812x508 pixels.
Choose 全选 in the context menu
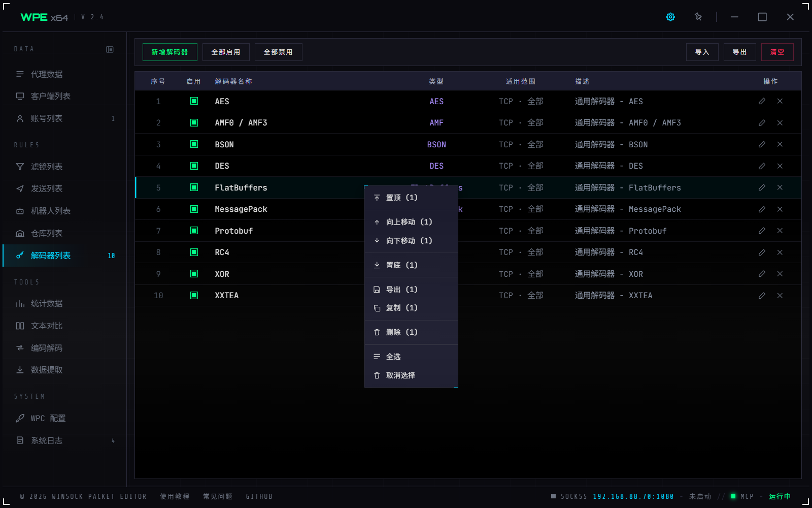pos(411,357)
